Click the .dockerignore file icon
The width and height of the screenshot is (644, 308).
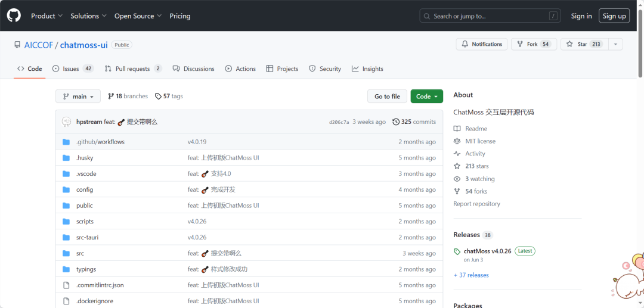(66, 301)
